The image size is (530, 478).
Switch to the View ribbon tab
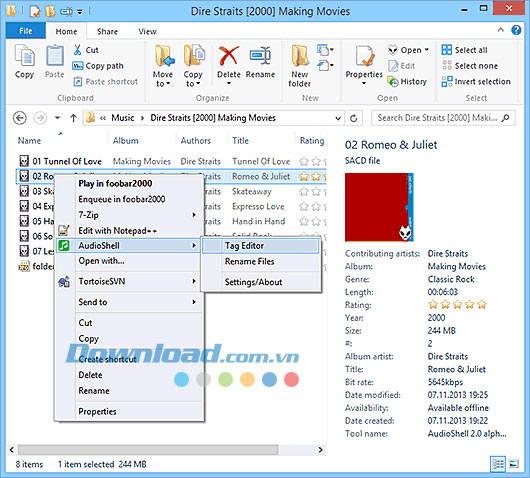(147, 31)
